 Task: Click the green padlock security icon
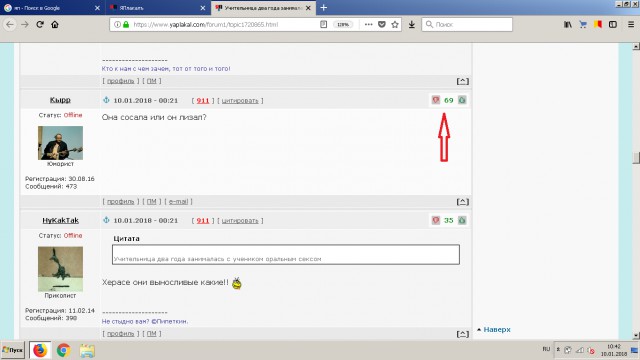click(126, 24)
